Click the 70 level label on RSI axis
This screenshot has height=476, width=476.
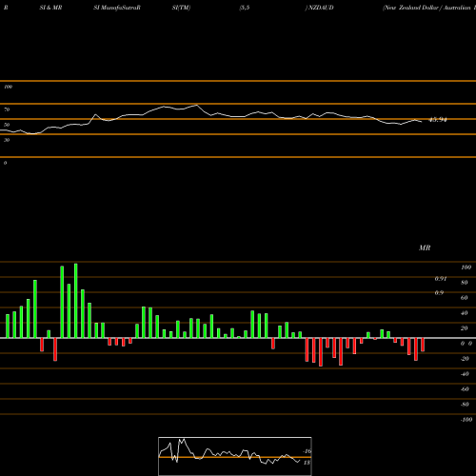(7, 109)
